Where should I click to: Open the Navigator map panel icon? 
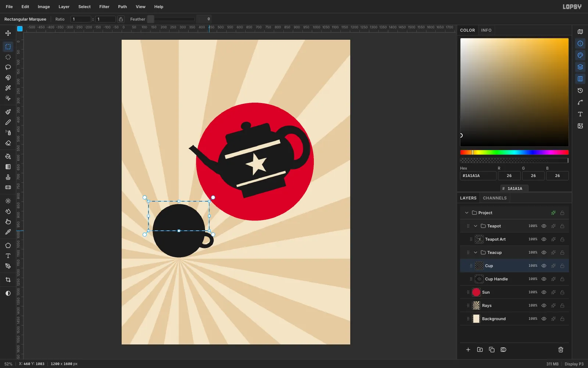(x=580, y=32)
